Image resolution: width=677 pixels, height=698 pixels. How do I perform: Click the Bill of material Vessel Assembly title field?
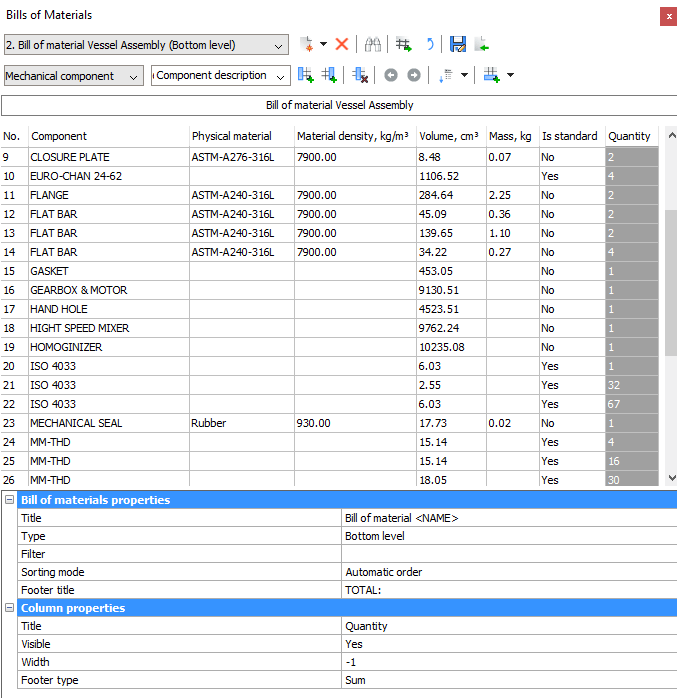tap(339, 105)
